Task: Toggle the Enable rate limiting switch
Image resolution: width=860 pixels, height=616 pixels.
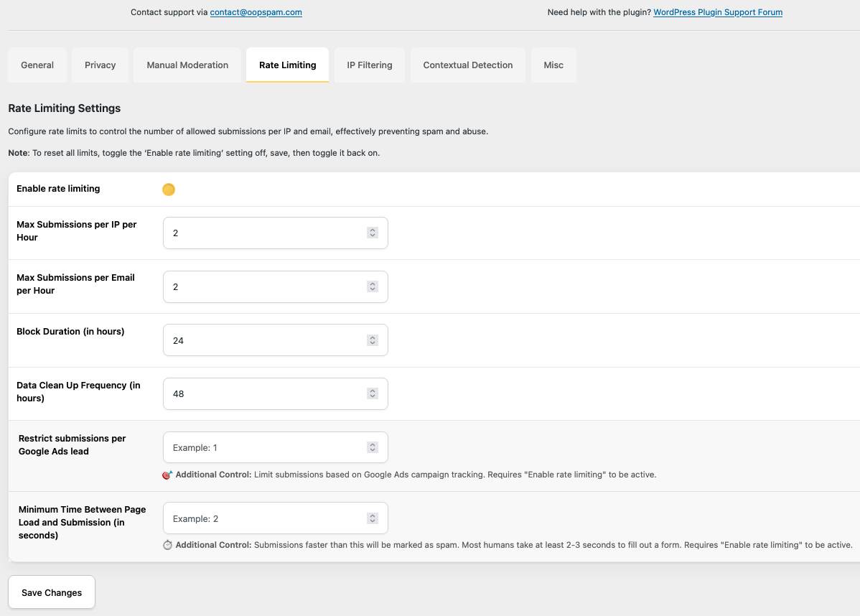Action: (x=169, y=190)
